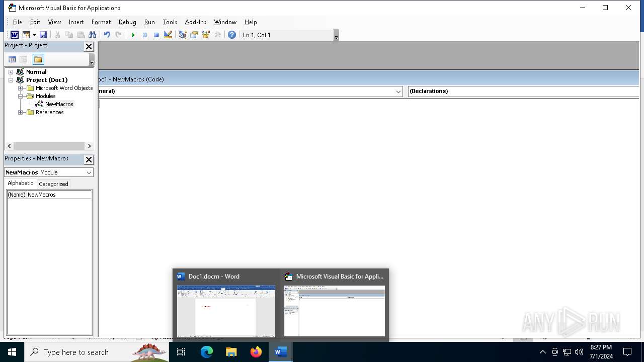Close the Properties panel
Image resolution: width=644 pixels, height=362 pixels.
pos(89,159)
